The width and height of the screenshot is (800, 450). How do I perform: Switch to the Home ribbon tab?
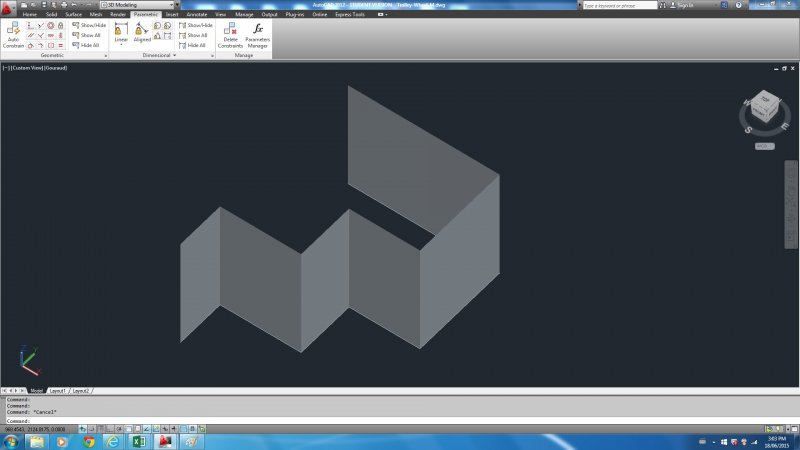coord(30,14)
